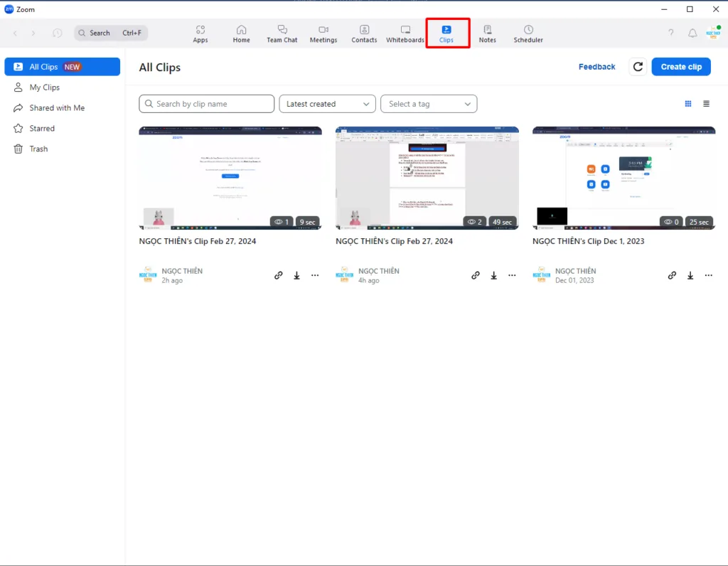This screenshot has width=728, height=566.
Task: Click the help question mark icon
Action: [x=671, y=33]
